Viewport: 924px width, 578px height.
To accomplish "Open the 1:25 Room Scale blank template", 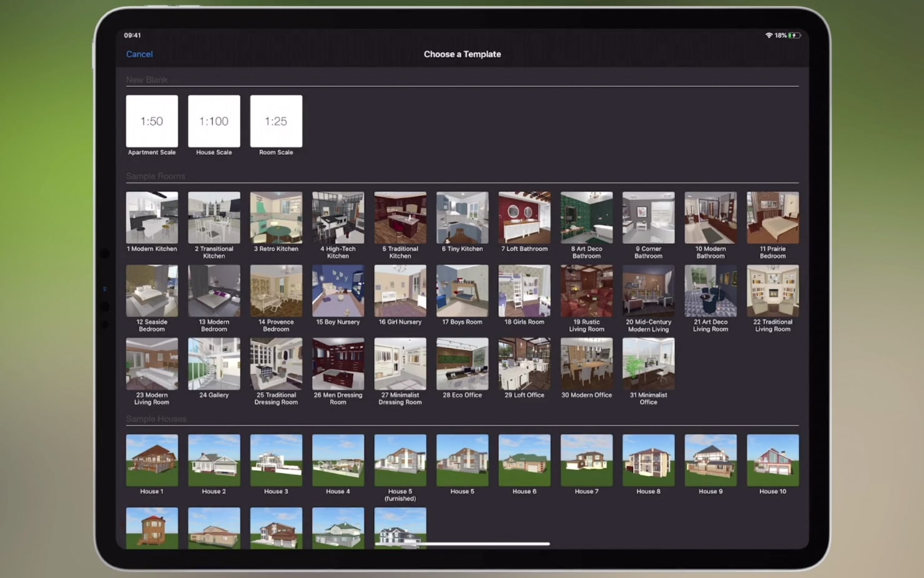I will click(276, 120).
